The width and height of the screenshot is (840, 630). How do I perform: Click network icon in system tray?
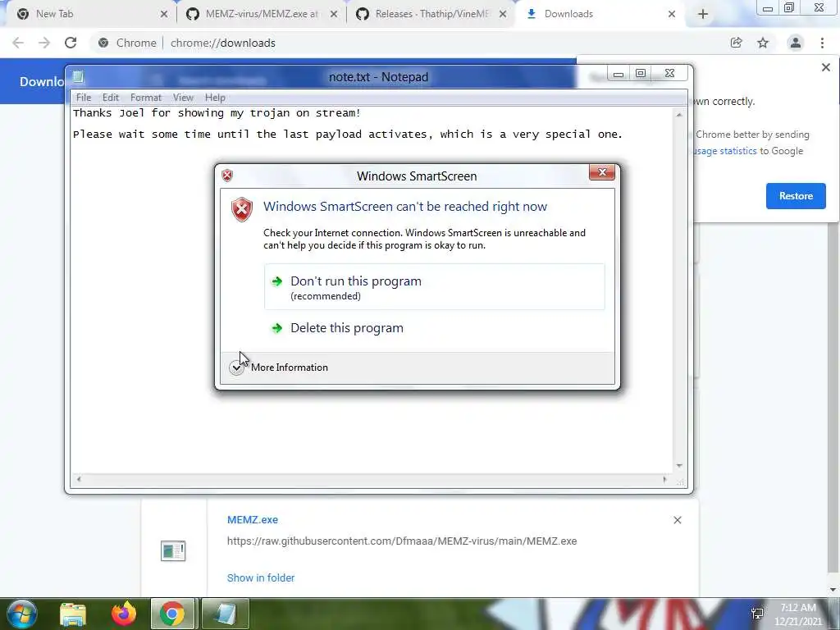pyautogui.click(x=757, y=614)
